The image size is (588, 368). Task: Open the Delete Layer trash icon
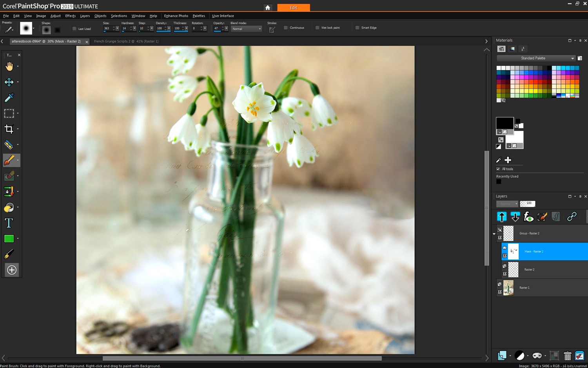tap(568, 355)
